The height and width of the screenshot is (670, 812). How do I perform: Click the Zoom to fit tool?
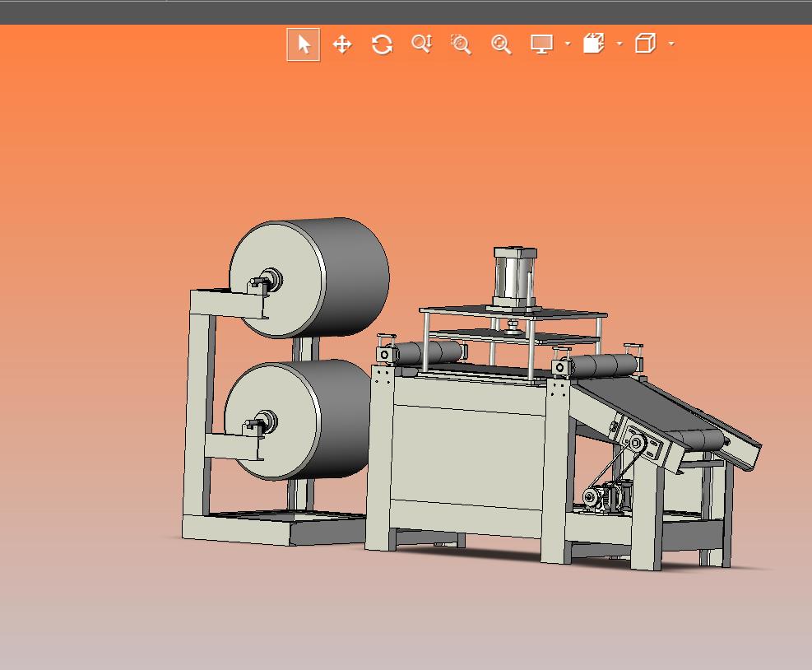[x=501, y=44]
